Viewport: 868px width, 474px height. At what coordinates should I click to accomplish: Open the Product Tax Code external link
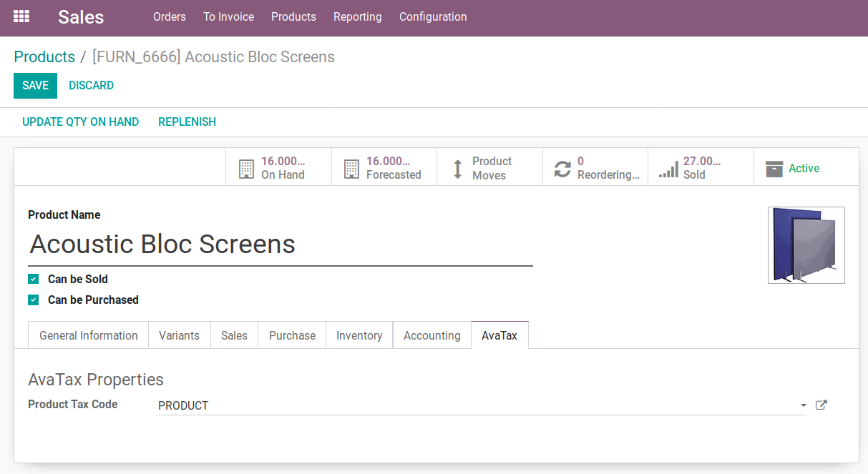[821, 405]
